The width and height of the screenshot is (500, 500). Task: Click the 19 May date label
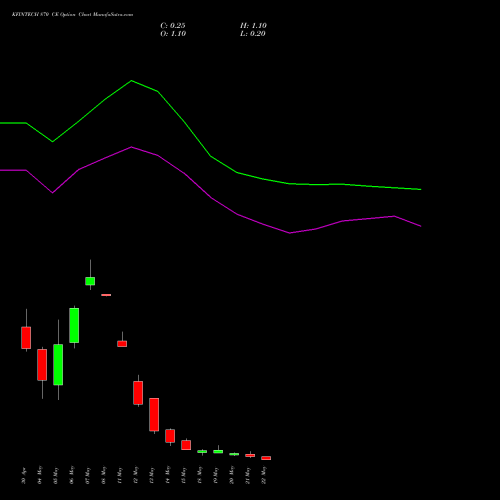tap(216, 475)
